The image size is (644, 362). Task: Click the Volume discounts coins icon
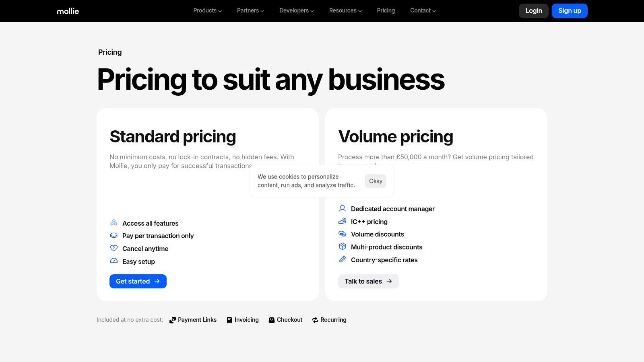click(343, 234)
